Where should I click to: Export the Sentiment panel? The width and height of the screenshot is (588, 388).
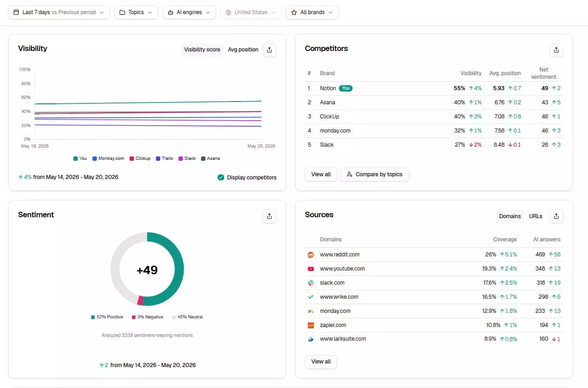click(270, 216)
